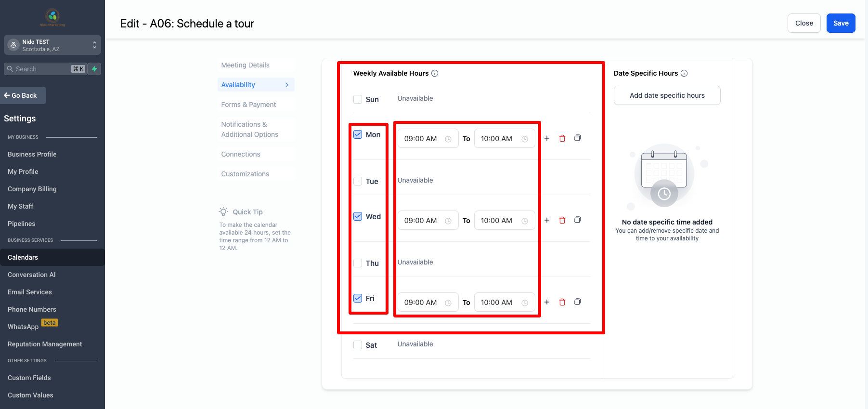Copy Friday's hours to other days
This screenshot has width=868, height=409.
578,302
